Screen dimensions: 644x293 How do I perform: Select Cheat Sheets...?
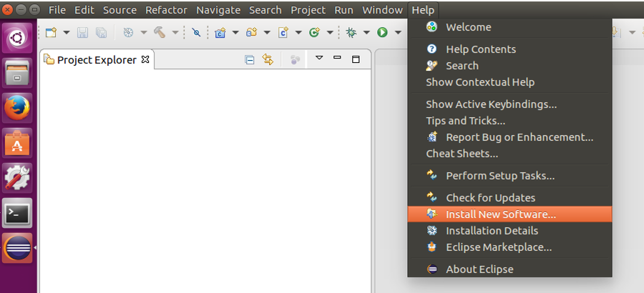pos(509,154)
